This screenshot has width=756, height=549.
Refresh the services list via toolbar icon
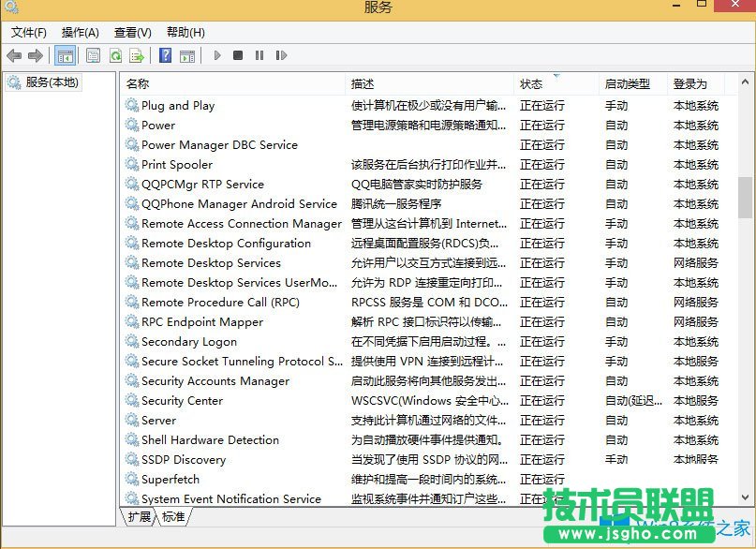(x=114, y=55)
